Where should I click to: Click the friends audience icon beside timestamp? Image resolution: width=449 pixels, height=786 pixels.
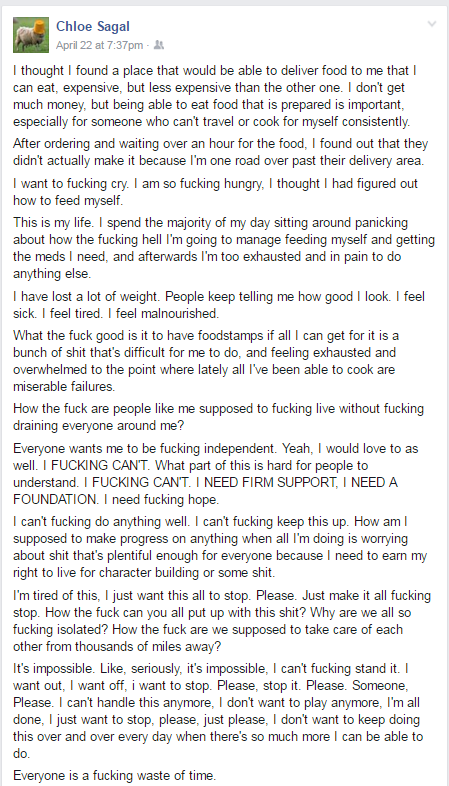click(159, 45)
